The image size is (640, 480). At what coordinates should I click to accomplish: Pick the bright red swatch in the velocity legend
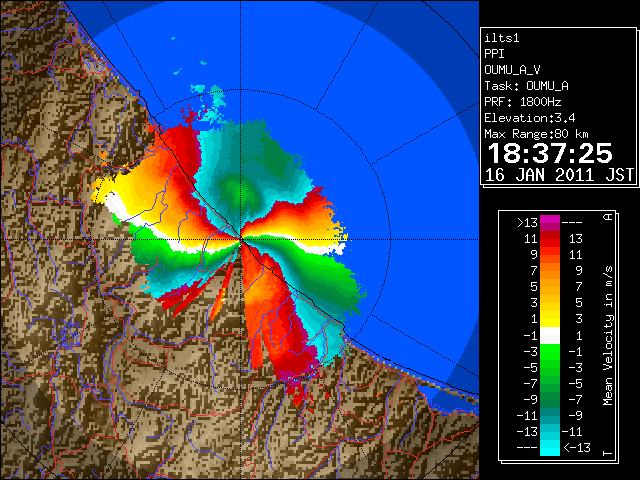tap(550, 242)
